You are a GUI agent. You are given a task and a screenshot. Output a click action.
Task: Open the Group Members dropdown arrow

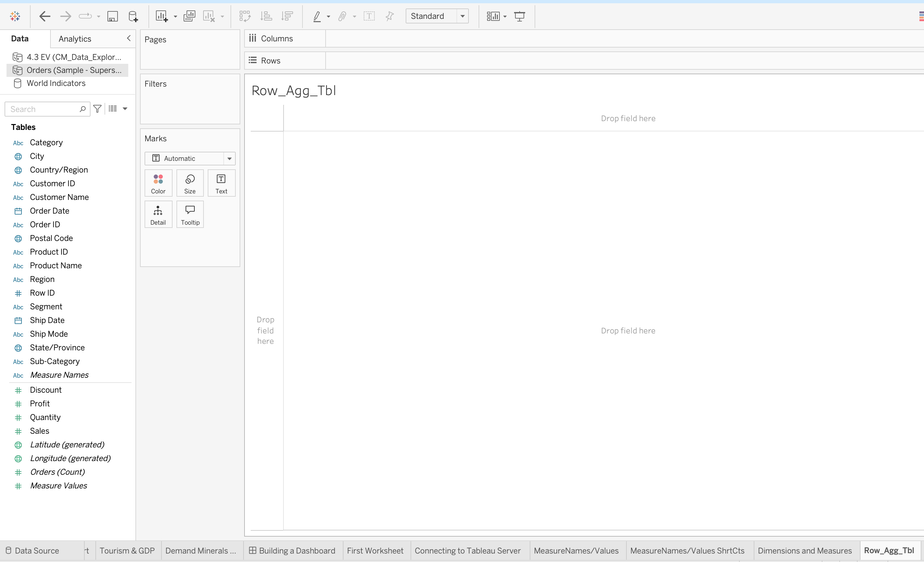[x=354, y=17]
